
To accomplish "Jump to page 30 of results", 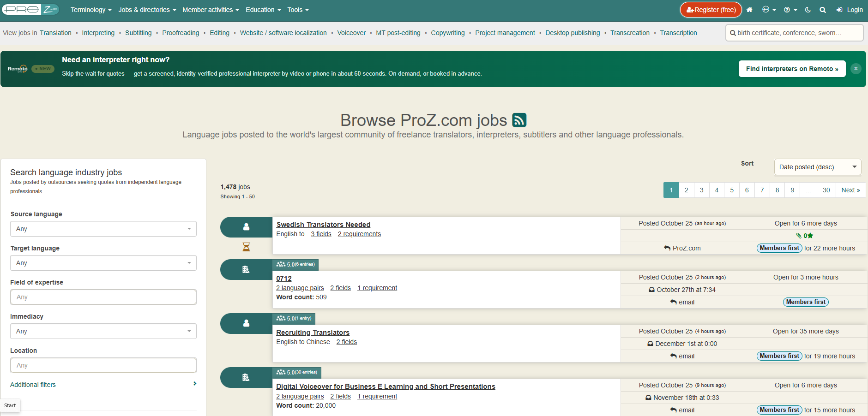I will pyautogui.click(x=826, y=190).
